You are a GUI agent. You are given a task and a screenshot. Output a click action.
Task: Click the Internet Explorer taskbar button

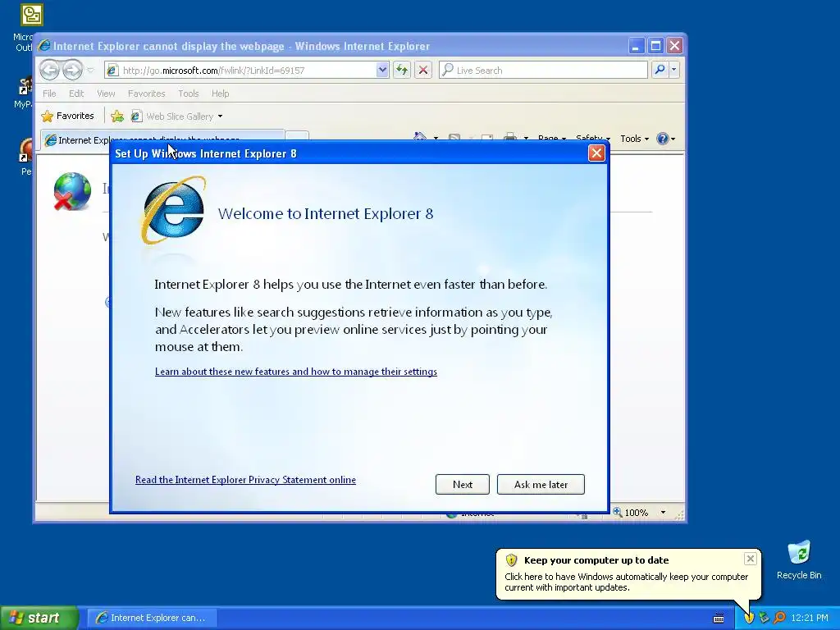(x=150, y=618)
